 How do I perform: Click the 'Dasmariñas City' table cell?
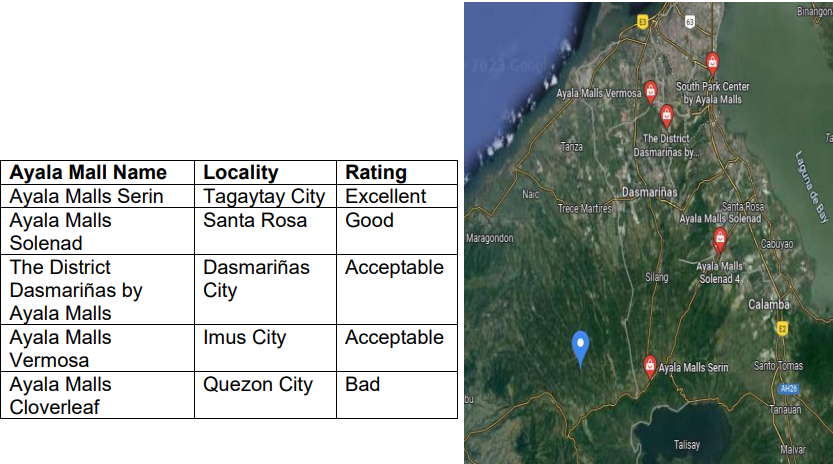[x=266, y=290]
